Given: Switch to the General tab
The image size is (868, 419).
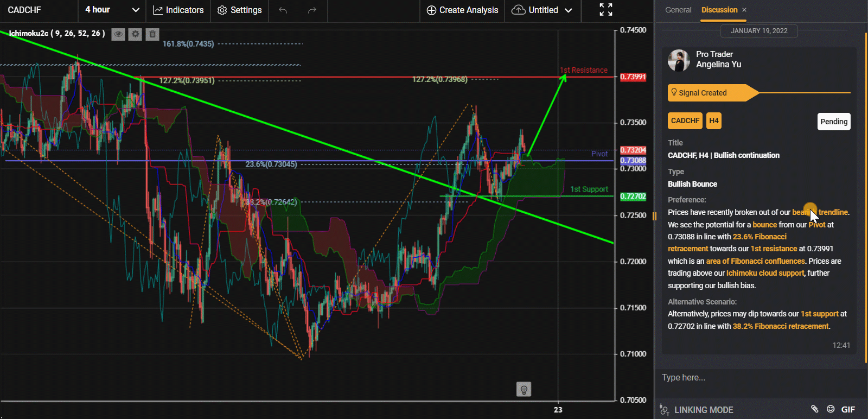Looking at the screenshot, I should 678,10.
